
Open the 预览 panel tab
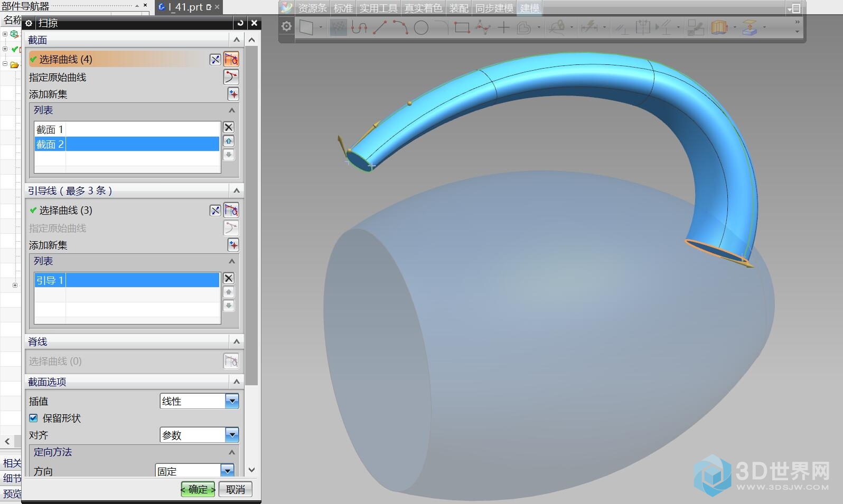12,494
